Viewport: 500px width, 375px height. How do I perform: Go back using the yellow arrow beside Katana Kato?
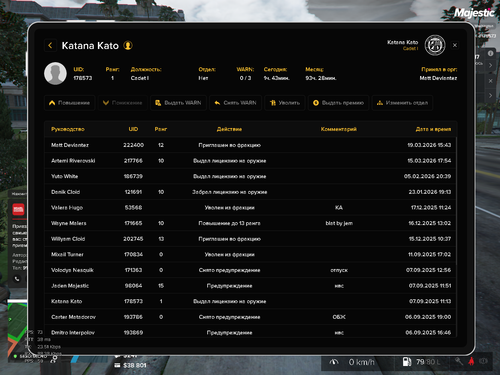click(x=50, y=45)
